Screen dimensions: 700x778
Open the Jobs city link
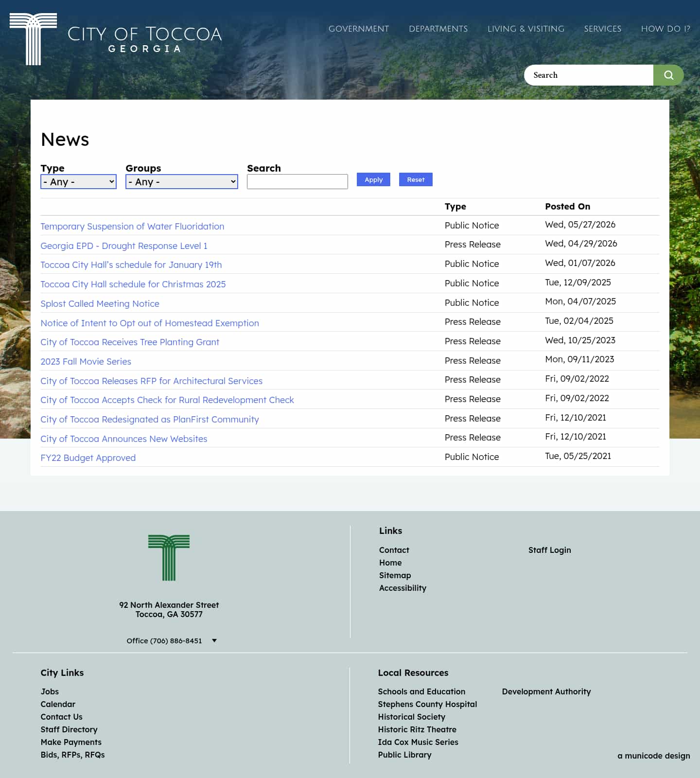tap(50, 691)
